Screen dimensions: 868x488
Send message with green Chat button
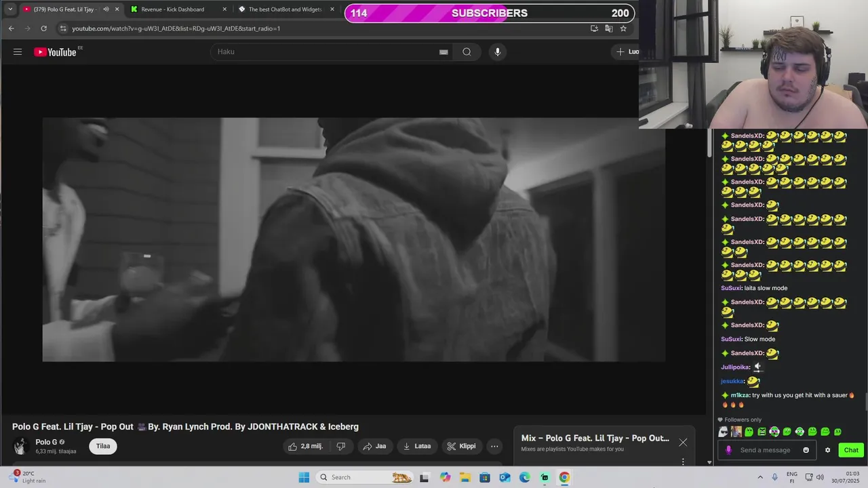(851, 450)
